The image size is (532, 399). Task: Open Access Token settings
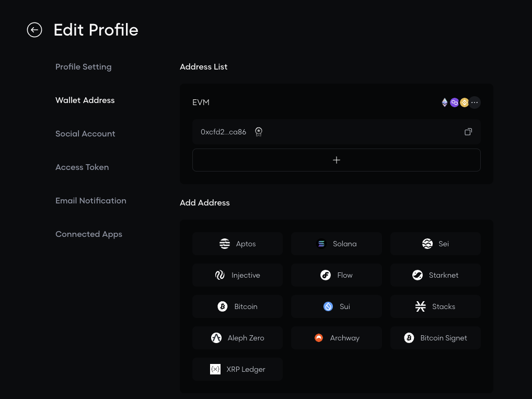coord(82,167)
